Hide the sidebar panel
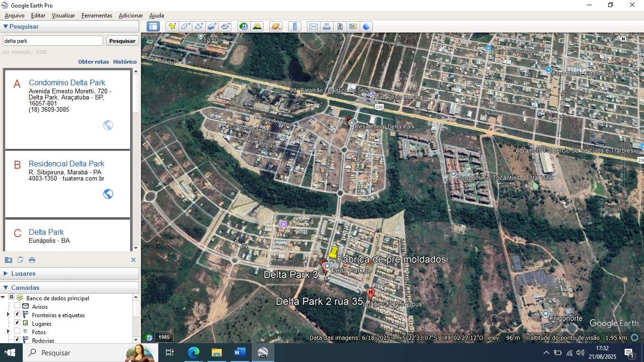This screenshot has width=644, height=362. click(x=153, y=26)
